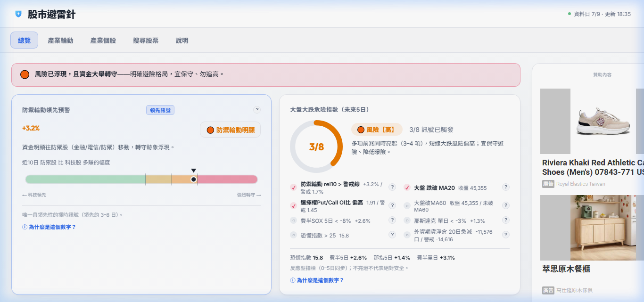Click the green segment of the rotation bar
The image size is (644, 302).
click(85, 180)
